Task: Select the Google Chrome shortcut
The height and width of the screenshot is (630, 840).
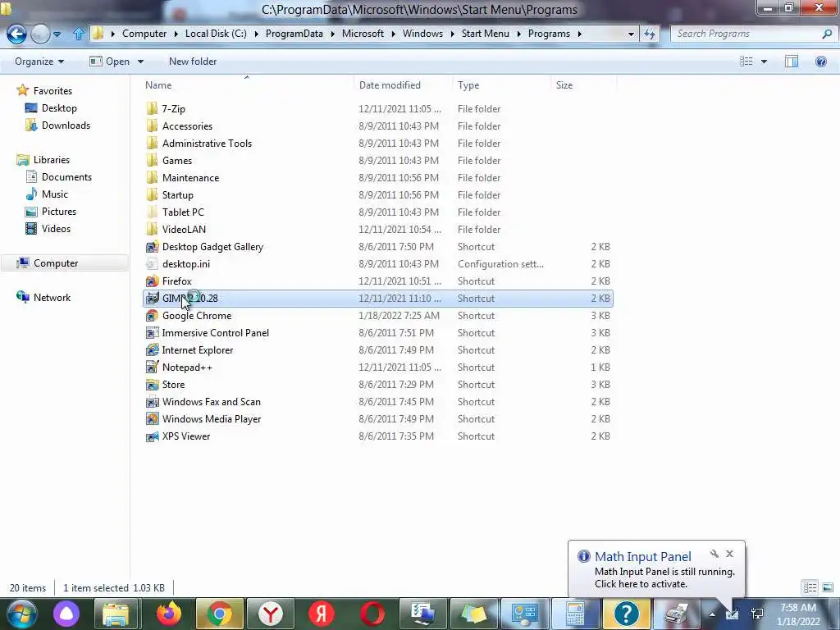Action: click(197, 316)
